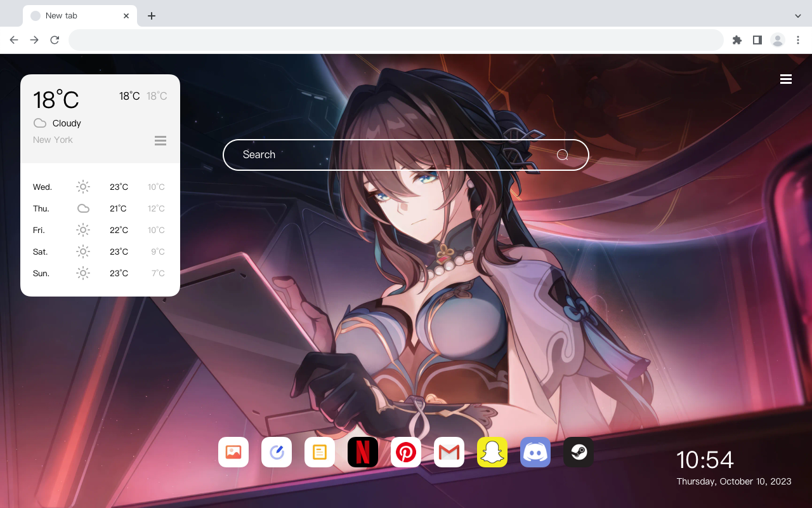Open the weather widget menu icon
812x508 pixels.
coord(160,140)
